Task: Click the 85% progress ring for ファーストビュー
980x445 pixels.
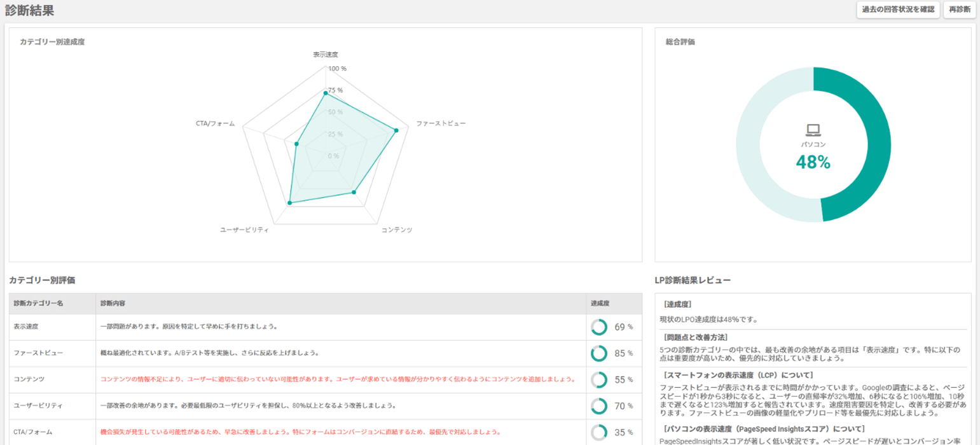Action: (x=598, y=353)
